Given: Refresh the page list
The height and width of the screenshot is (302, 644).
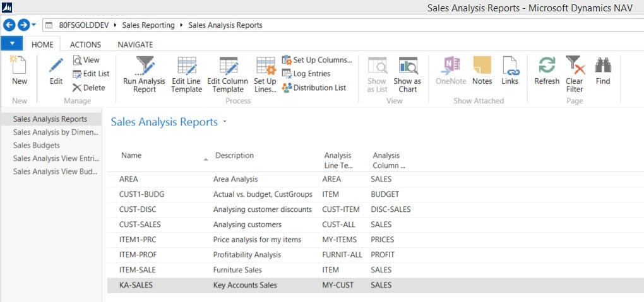Looking at the screenshot, I should pos(547,71).
